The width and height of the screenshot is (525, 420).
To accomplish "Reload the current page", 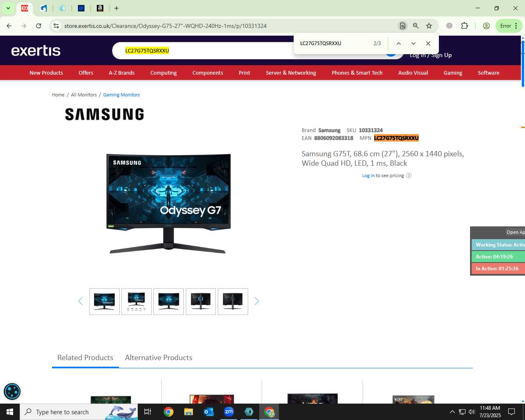I will coord(39,26).
